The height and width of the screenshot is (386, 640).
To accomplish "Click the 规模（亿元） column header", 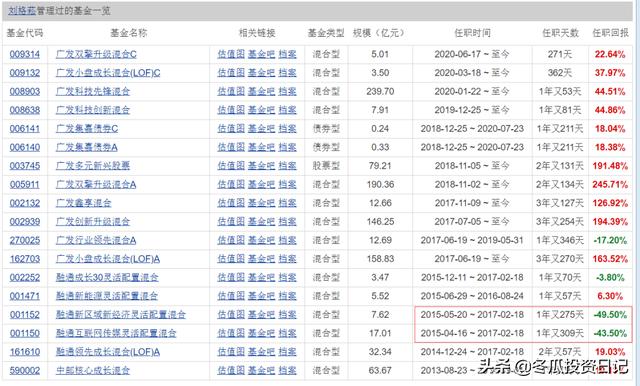I will coord(378,33).
